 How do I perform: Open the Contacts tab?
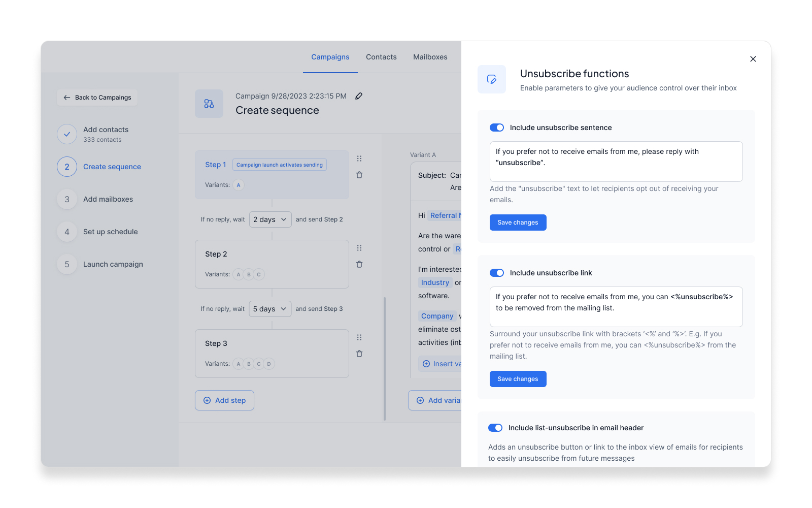click(x=381, y=57)
